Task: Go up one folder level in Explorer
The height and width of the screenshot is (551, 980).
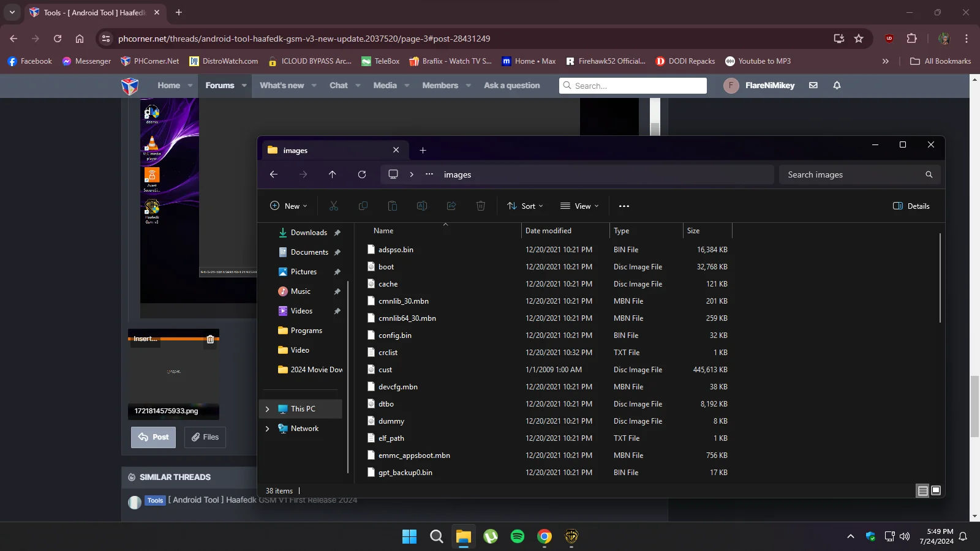Action: coord(333,174)
